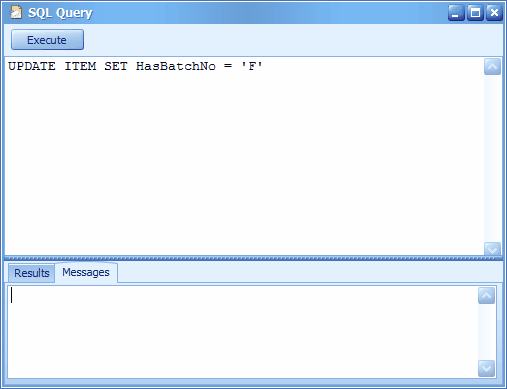Click inside the SQL query editor
The height and width of the screenshot is (389, 507).
pyautogui.click(x=244, y=156)
